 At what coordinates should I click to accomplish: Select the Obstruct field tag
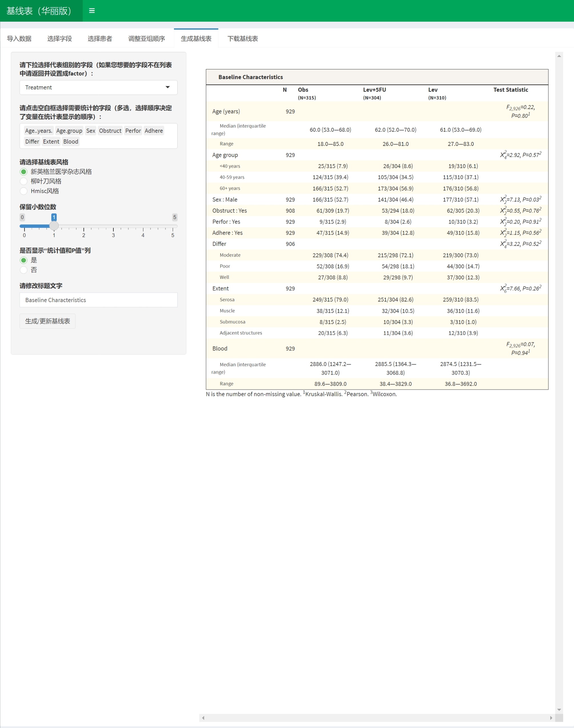coord(110,131)
